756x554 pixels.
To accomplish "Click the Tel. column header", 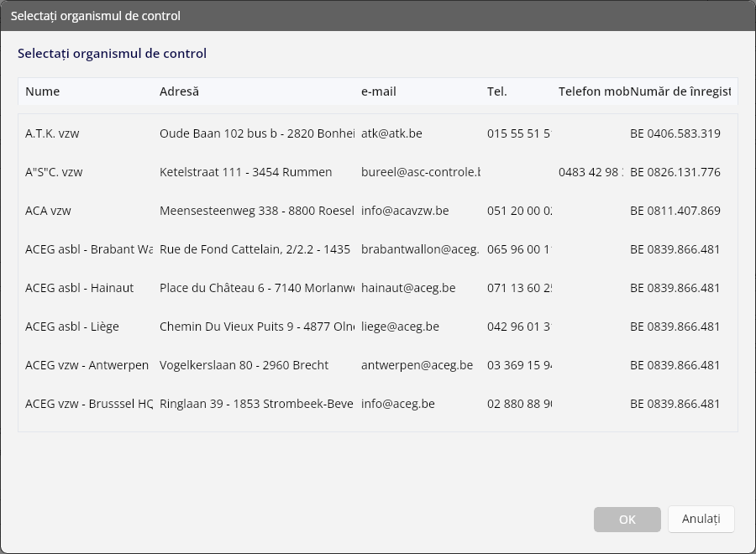I will pos(496,91).
